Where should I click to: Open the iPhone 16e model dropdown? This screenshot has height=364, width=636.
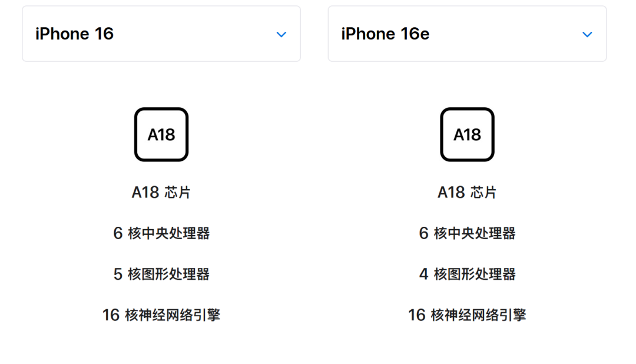pyautogui.click(x=467, y=34)
